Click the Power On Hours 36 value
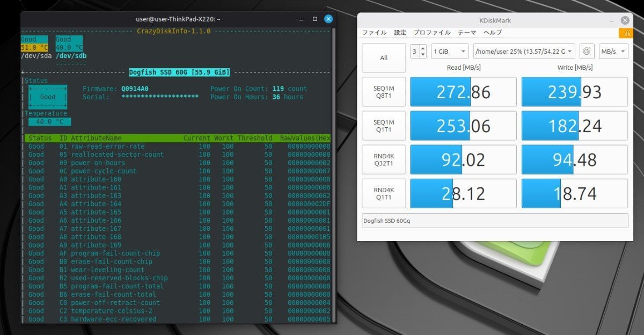The width and height of the screenshot is (644, 335). pos(276,97)
